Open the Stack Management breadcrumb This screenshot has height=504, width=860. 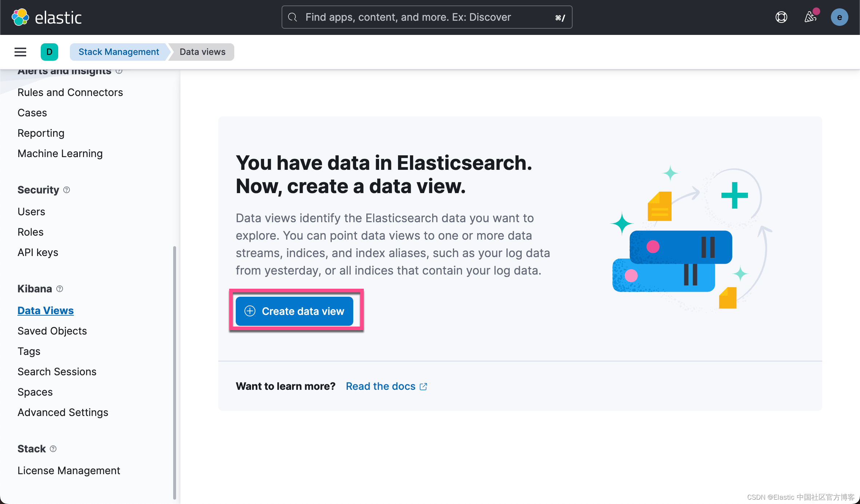point(119,52)
